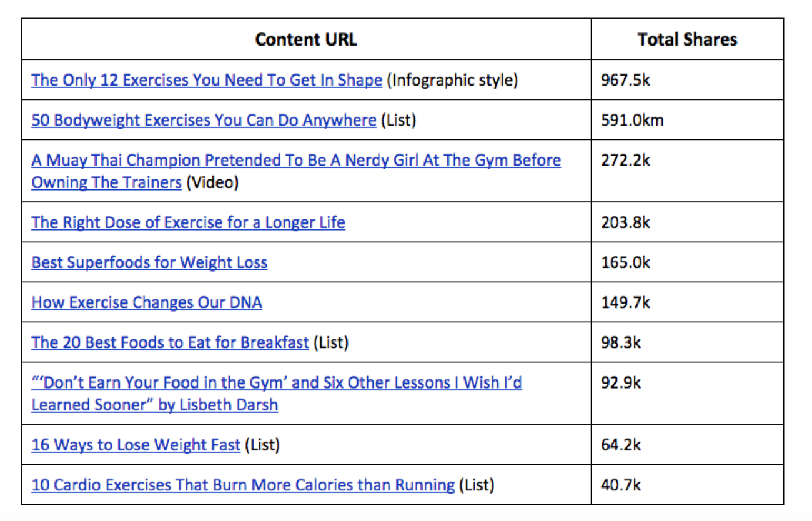Open '16 Ways to Lose Weight Fast' link
Screen dimensions: 812x521
(x=136, y=445)
